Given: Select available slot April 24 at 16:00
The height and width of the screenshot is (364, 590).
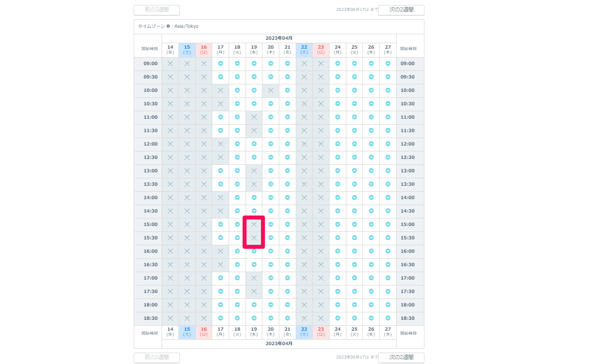Looking at the screenshot, I should [337, 251].
